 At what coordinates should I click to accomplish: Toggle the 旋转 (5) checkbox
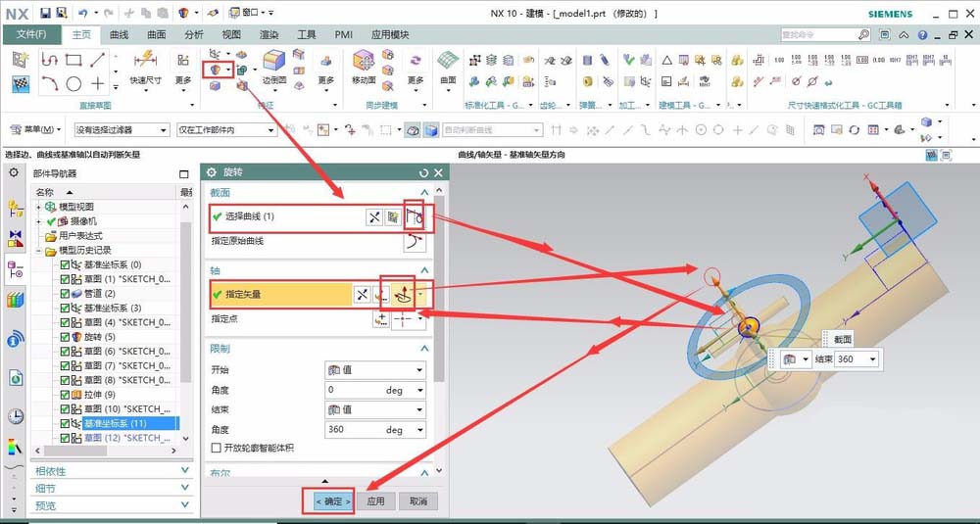point(65,337)
